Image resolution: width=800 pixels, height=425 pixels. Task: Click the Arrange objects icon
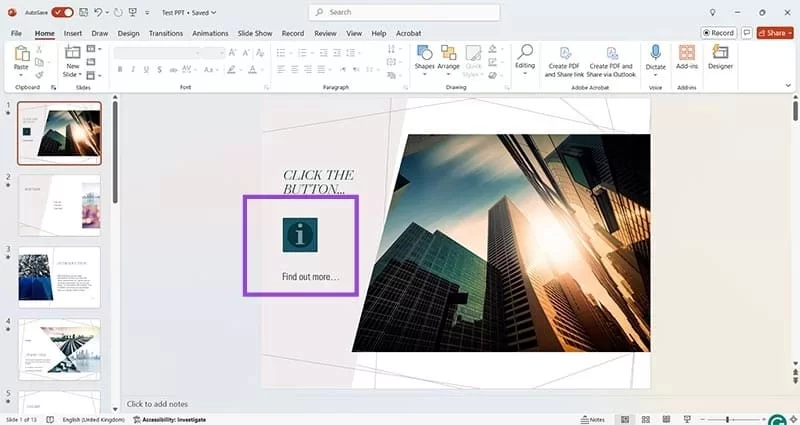[x=448, y=54]
